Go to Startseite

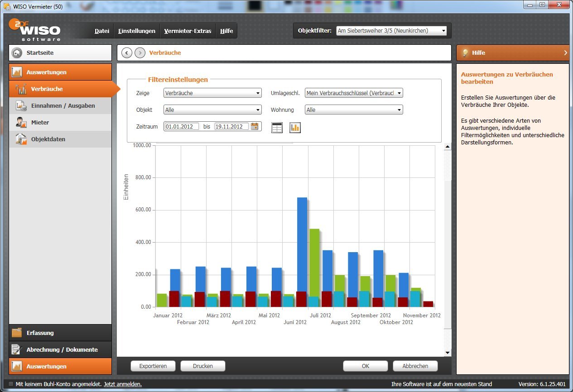(x=60, y=53)
